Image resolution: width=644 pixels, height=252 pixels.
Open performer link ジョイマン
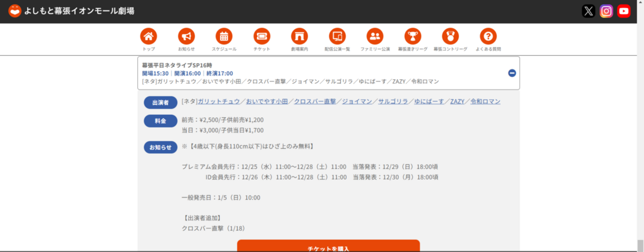357,101
